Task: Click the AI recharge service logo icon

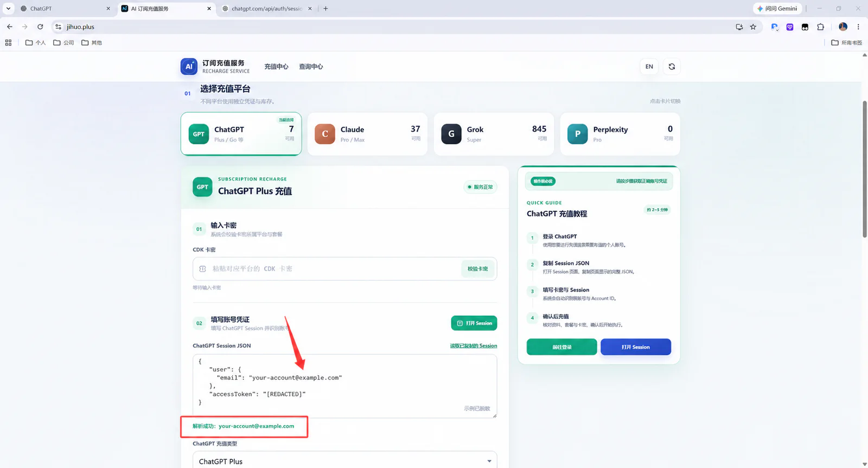Action: pos(189,66)
